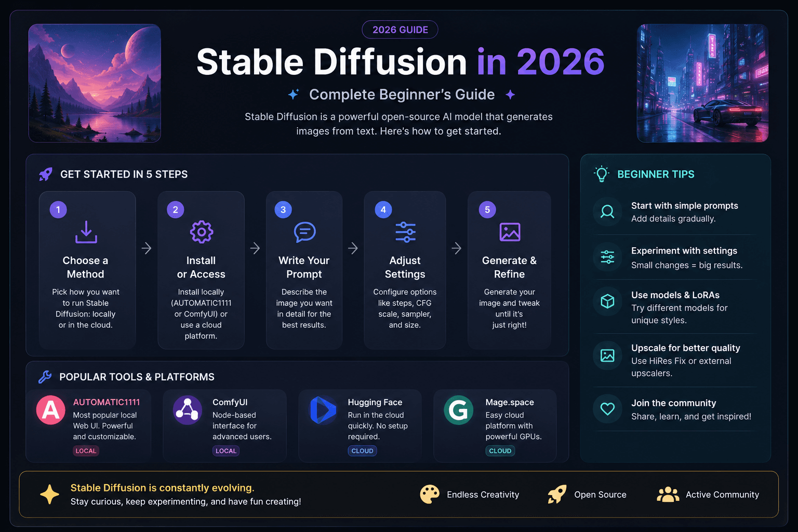The image size is (798, 532).
Task: Click 'Small changes = big results.' text
Action: point(687,265)
